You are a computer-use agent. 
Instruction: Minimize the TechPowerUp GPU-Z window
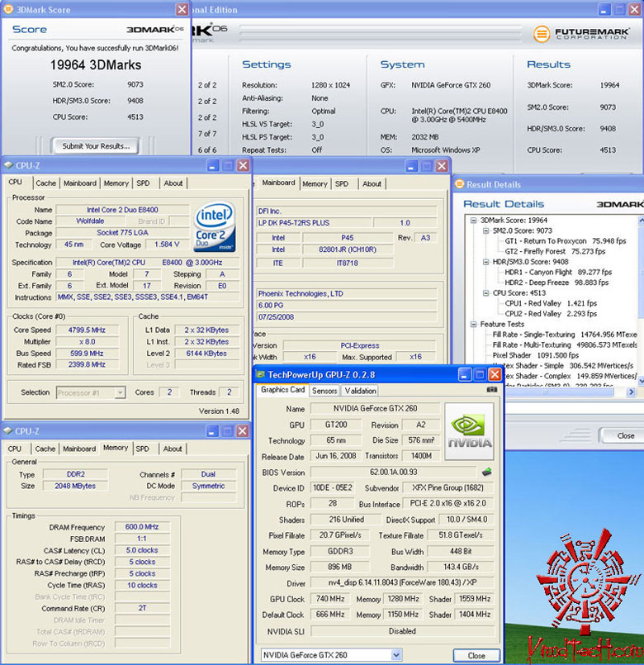click(x=464, y=374)
